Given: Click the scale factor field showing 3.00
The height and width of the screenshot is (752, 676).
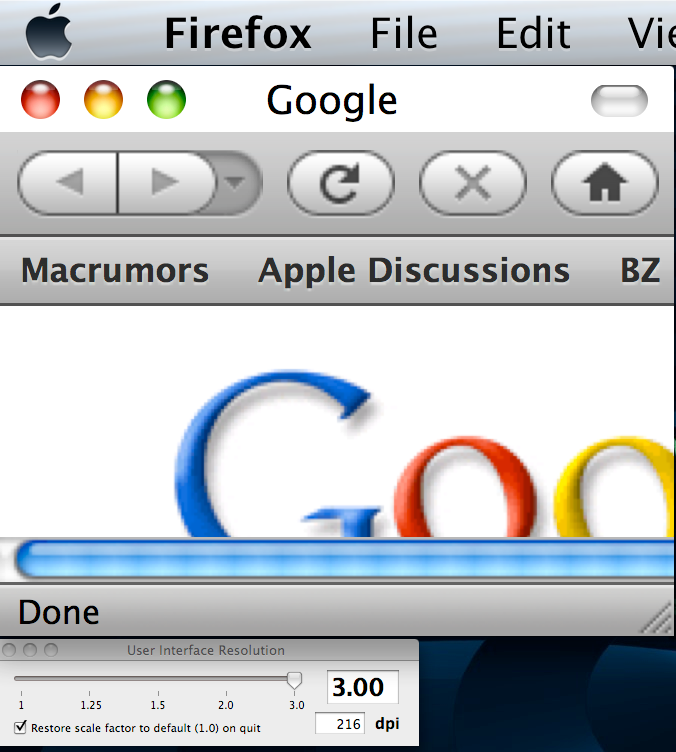Looking at the screenshot, I should 362,687.
